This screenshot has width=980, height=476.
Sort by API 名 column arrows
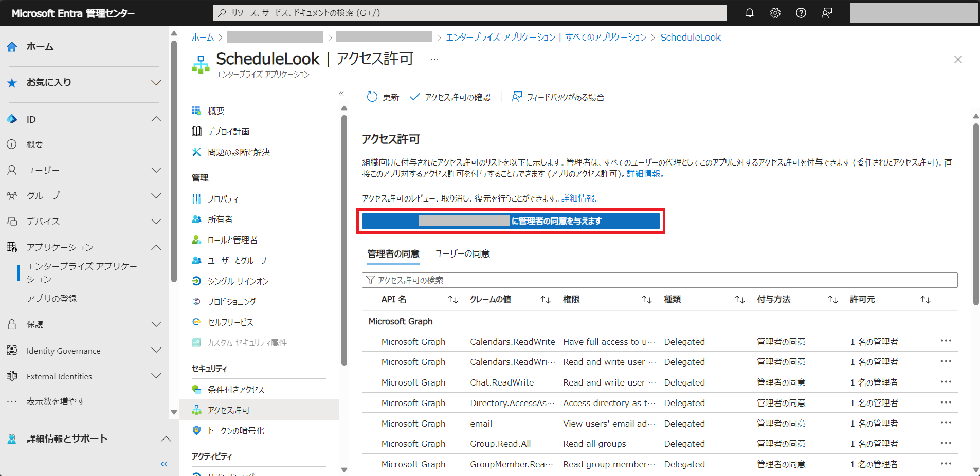click(x=452, y=300)
